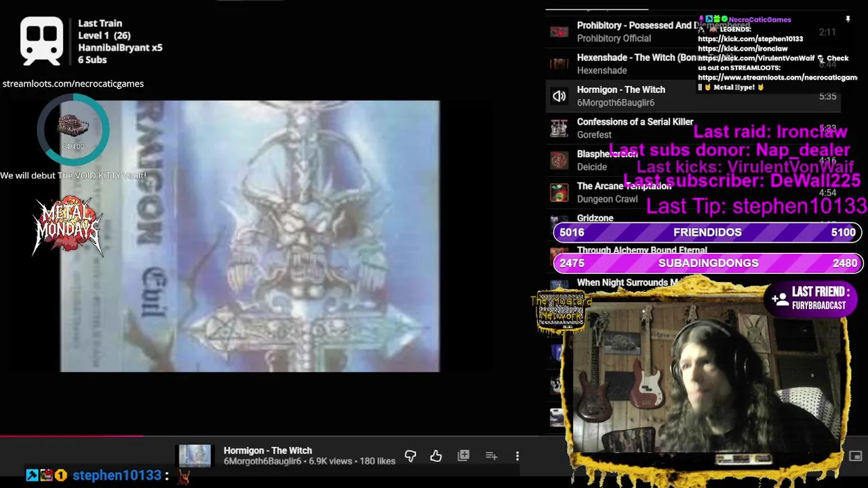Click Hormigon - The Witch title in player bar
This screenshot has width=868, height=488.
[x=268, y=451]
